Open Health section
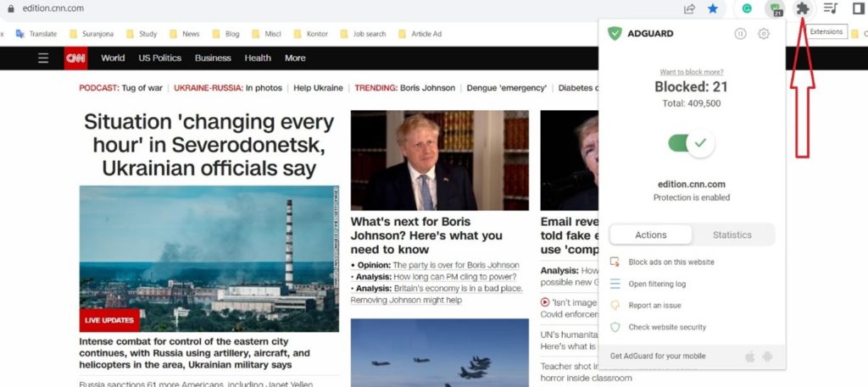Image resolution: width=868 pixels, height=387 pixels. pyautogui.click(x=258, y=58)
